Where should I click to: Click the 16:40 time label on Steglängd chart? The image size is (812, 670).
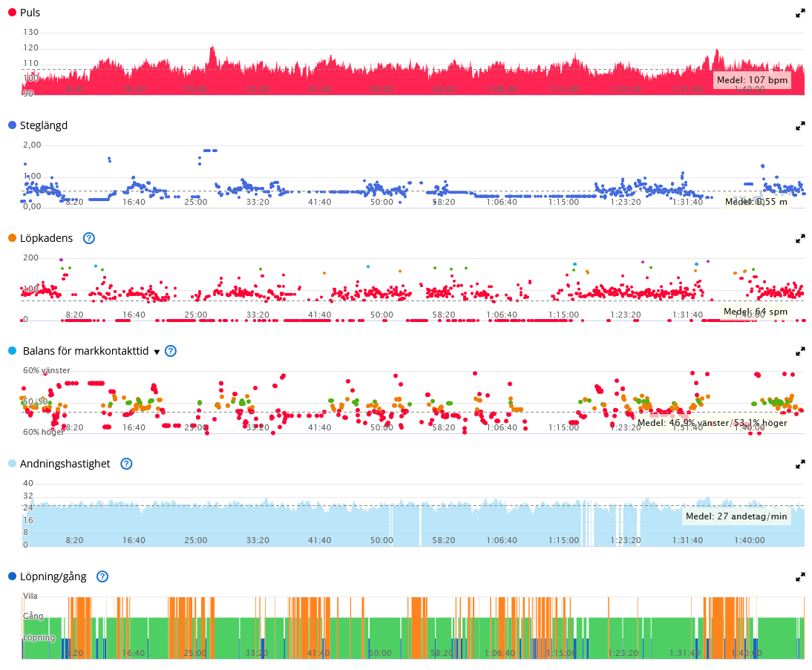pyautogui.click(x=134, y=202)
